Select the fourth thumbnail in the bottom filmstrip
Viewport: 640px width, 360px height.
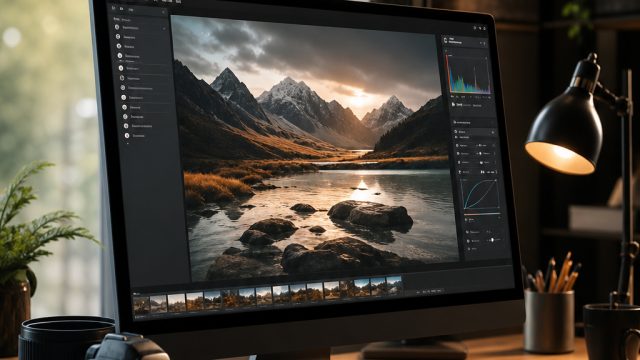[195, 301]
